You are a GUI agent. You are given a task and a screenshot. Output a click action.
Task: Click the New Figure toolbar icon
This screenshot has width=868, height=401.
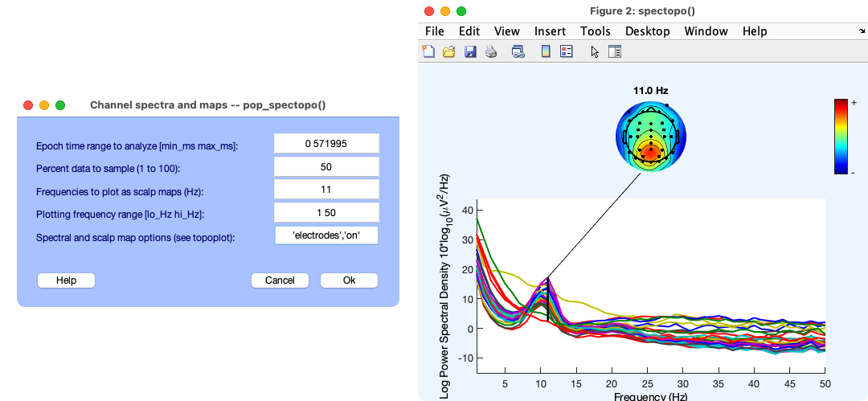click(x=429, y=52)
